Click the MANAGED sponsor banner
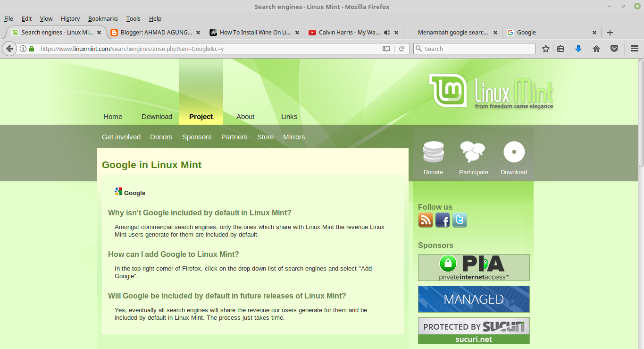The height and width of the screenshot is (349, 644). 474,299
